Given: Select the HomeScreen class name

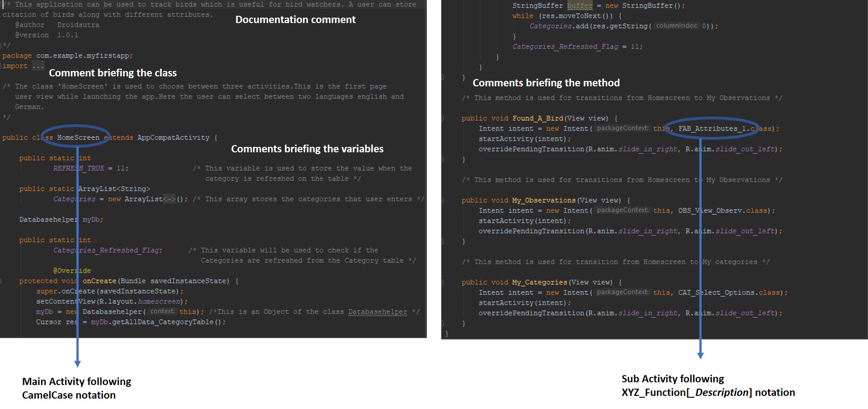Looking at the screenshot, I should pos(78,137).
